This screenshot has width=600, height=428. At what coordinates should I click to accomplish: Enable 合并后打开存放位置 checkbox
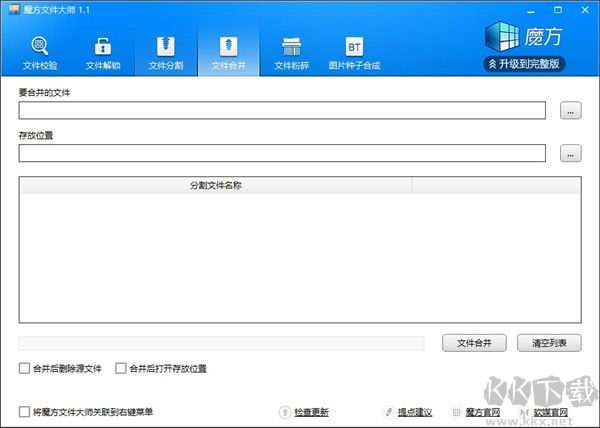pos(121,369)
